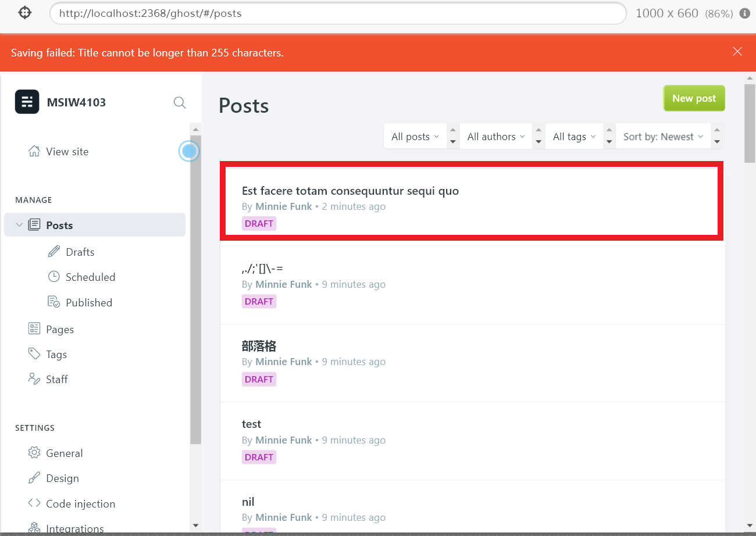This screenshot has width=756, height=536.
Task: Open Scheduled posts via the clock icon
Action: pyautogui.click(x=53, y=277)
